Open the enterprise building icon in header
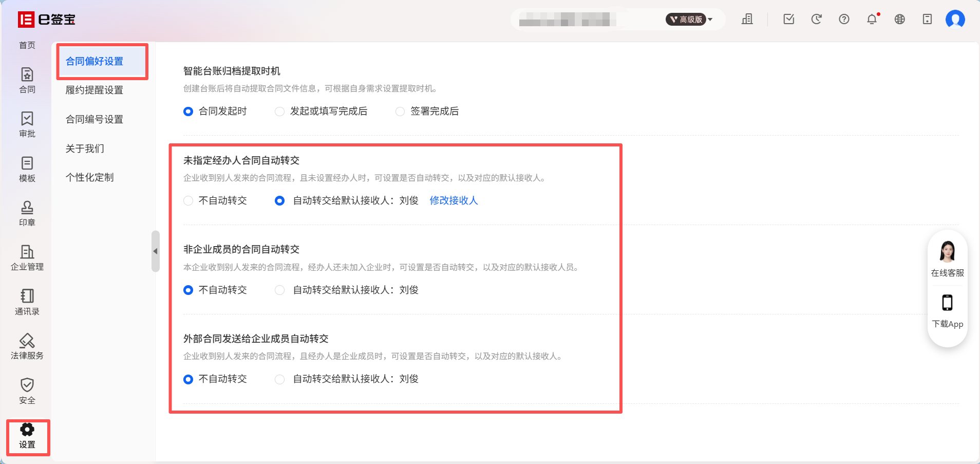The height and width of the screenshot is (464, 980). click(747, 20)
